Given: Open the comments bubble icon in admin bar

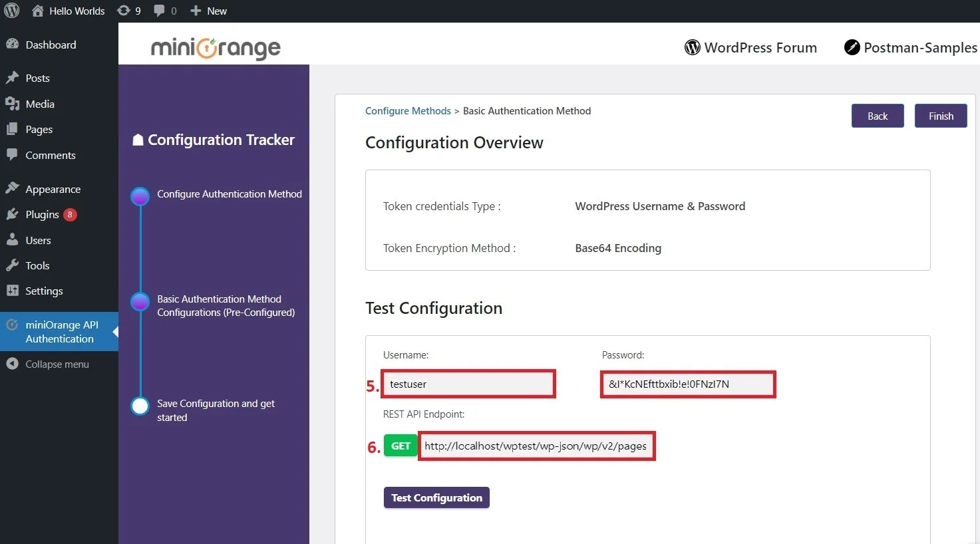Looking at the screenshot, I should coord(159,11).
